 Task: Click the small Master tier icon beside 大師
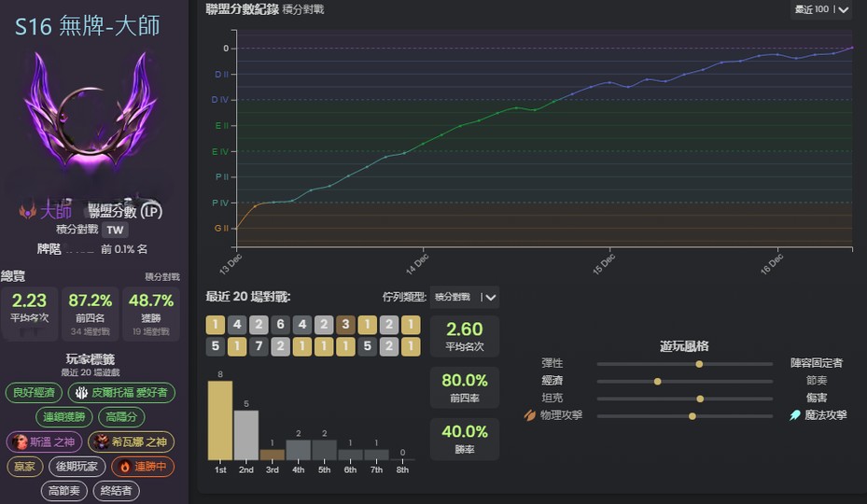tap(27, 211)
